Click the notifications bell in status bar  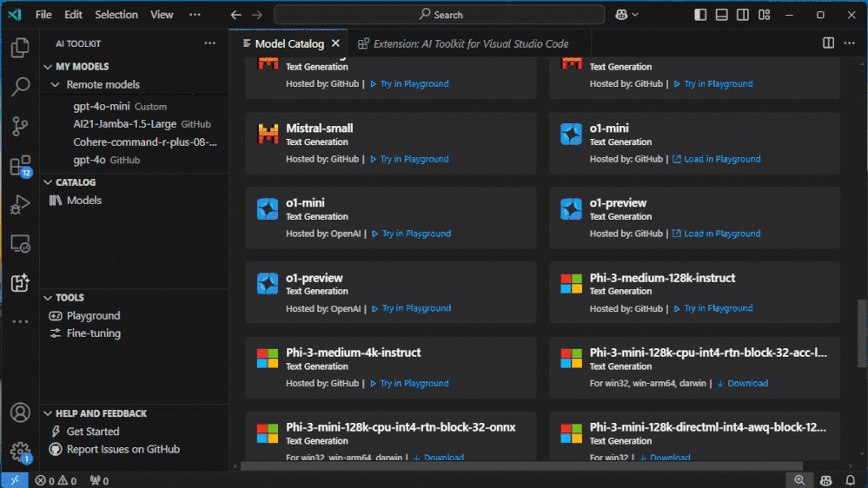click(x=851, y=480)
